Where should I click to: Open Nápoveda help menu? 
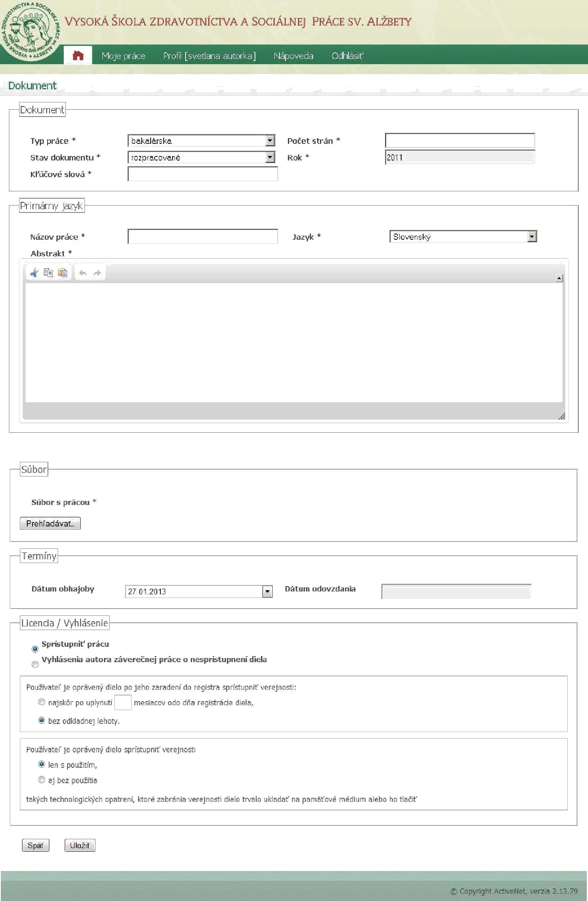[x=294, y=56]
